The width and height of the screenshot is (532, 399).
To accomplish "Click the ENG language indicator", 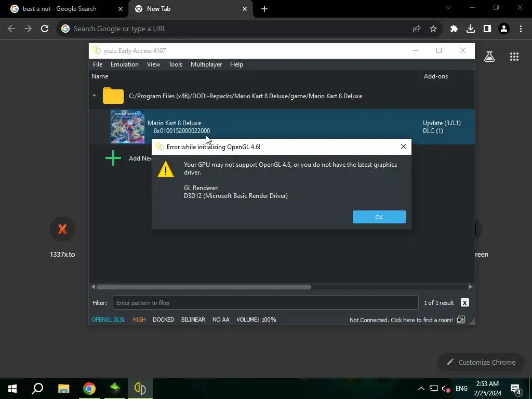I will pyautogui.click(x=461, y=389).
